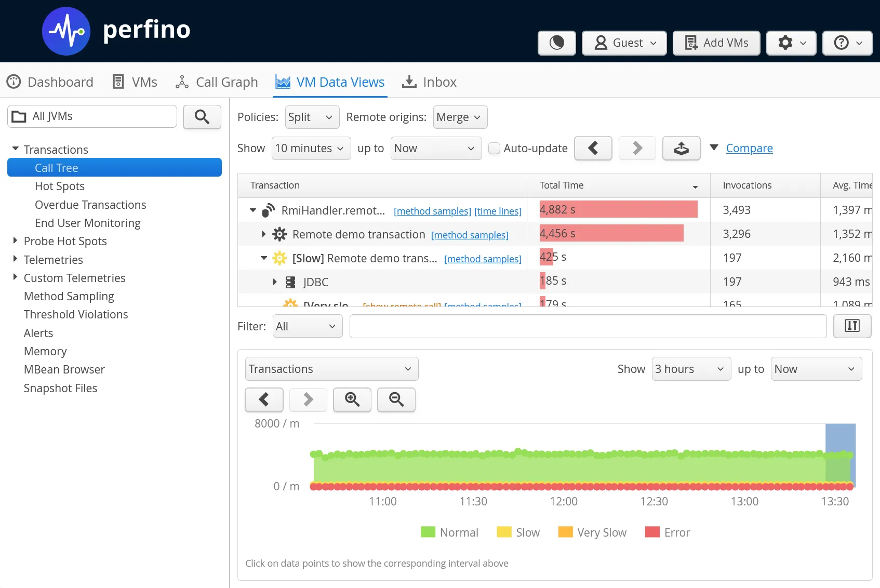Open the Policies Split dropdown

[x=312, y=117]
